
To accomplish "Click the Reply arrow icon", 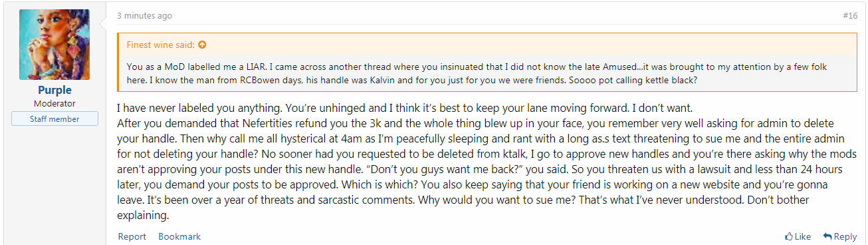I will 827,236.
